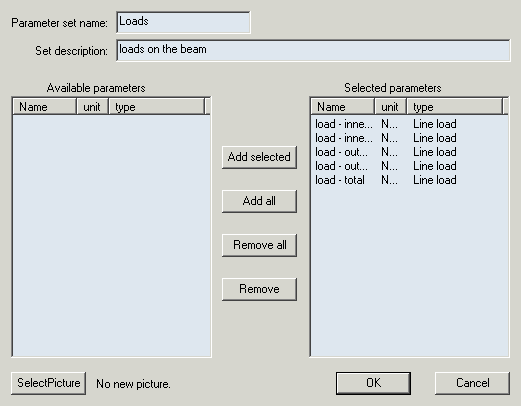This screenshot has height=406, width=521.
Task: Sort Selected parameters by Name column
Action: (x=343, y=107)
